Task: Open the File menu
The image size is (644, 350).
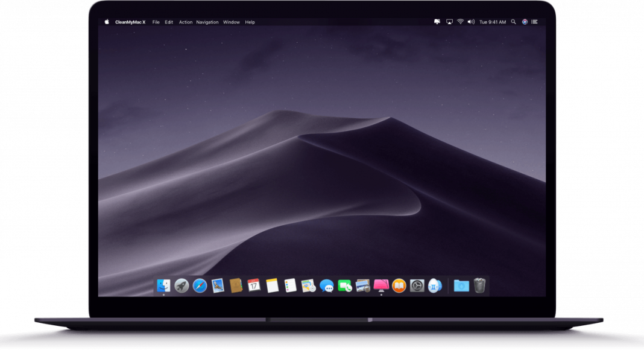Action: (x=156, y=22)
